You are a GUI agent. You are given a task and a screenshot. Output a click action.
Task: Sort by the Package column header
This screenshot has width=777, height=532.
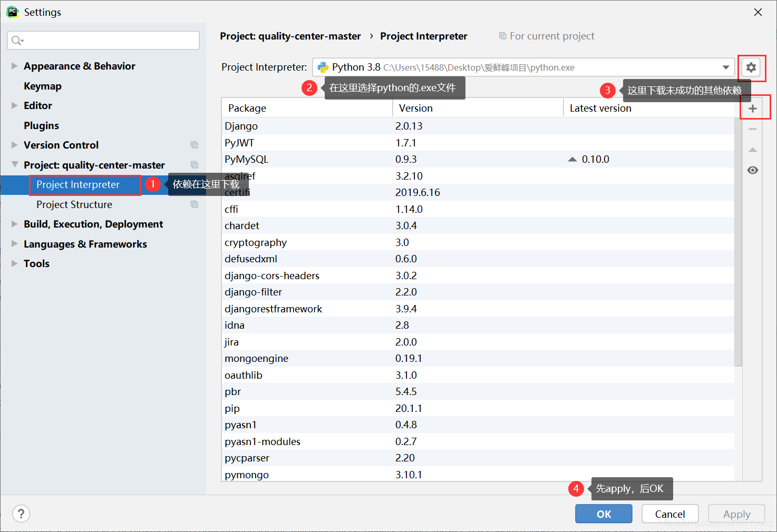[x=307, y=108]
